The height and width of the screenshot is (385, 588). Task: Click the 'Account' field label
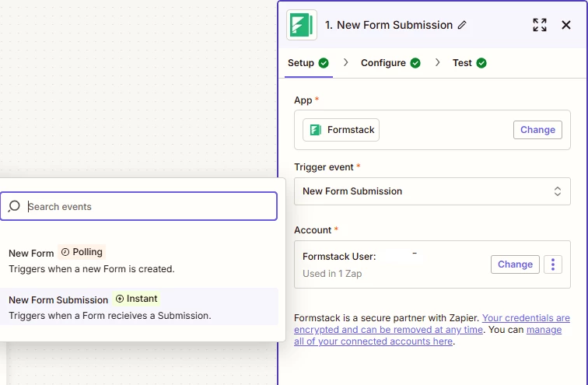[313, 230]
